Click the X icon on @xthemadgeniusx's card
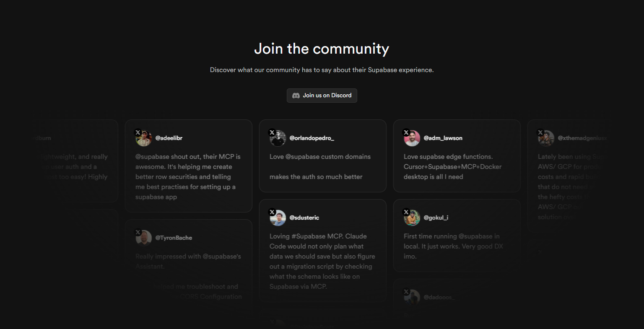Image resolution: width=644 pixels, height=329 pixels. tap(540, 132)
